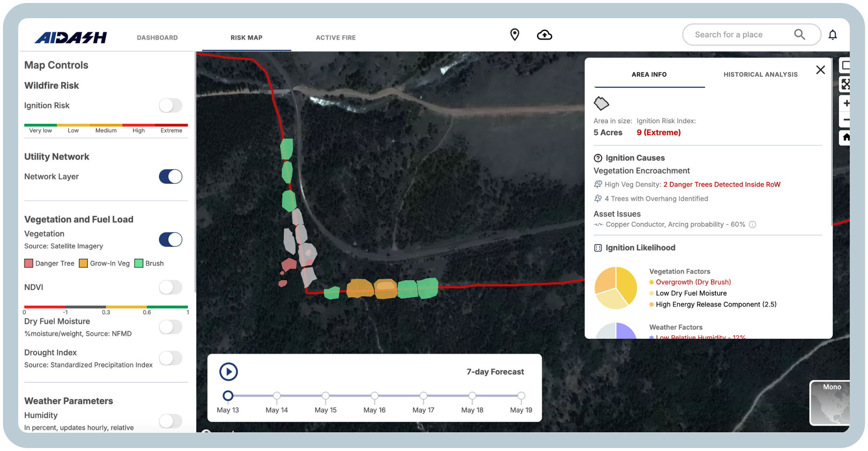Viewport: 868px width, 451px height.
Task: Zoom out on the map
Action: point(846,120)
